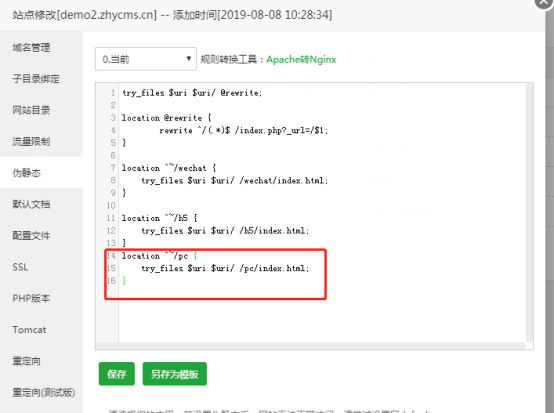This screenshot has height=413, width=554.
Task: Open the Apache转Nginx conversion tool link
Action: (301, 59)
